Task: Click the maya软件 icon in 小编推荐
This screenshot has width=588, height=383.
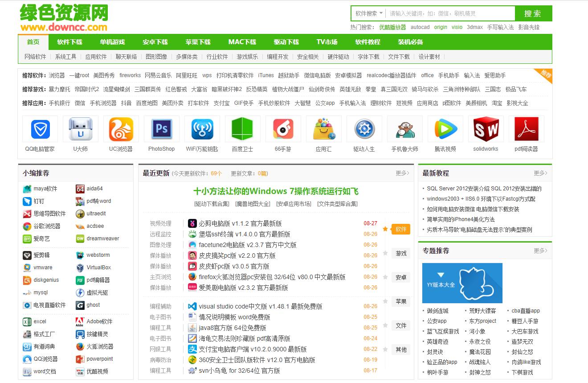Action: click(27, 189)
